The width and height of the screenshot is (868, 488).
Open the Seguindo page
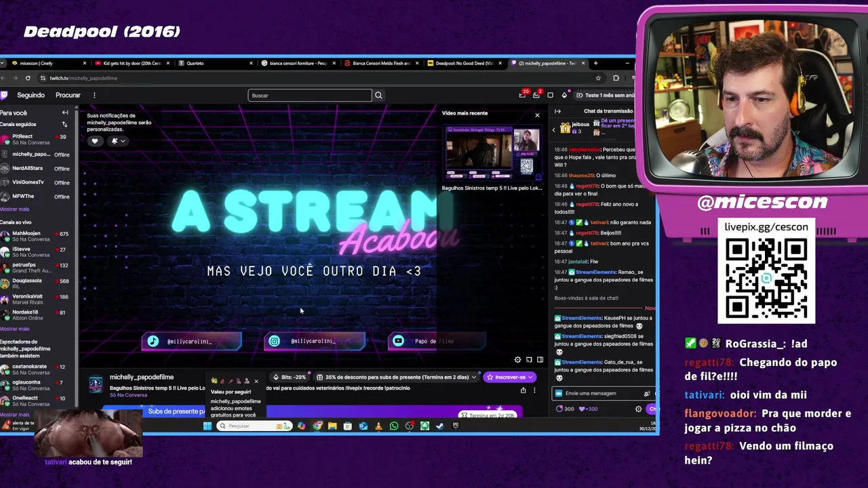pyautogui.click(x=31, y=96)
